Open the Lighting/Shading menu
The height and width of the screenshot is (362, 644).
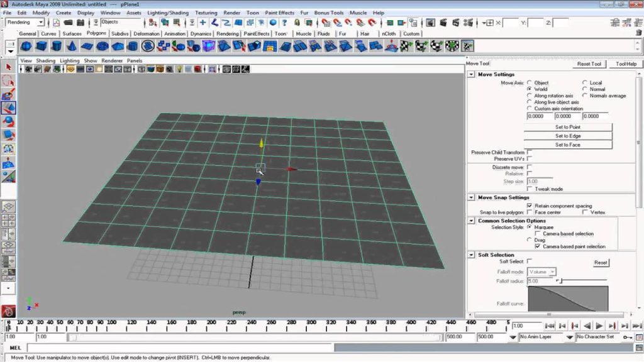pyautogui.click(x=167, y=13)
